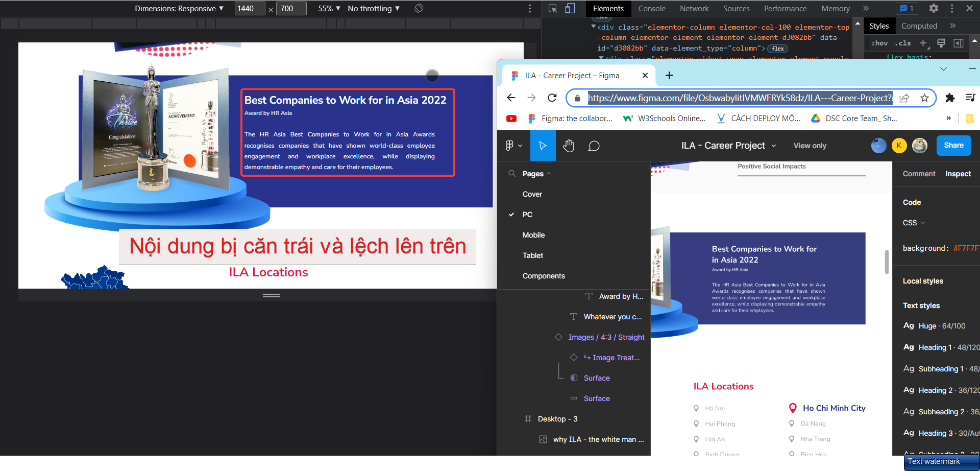The height and width of the screenshot is (471, 980).
Task: Open the No throttling dropdown
Action: pos(374,8)
